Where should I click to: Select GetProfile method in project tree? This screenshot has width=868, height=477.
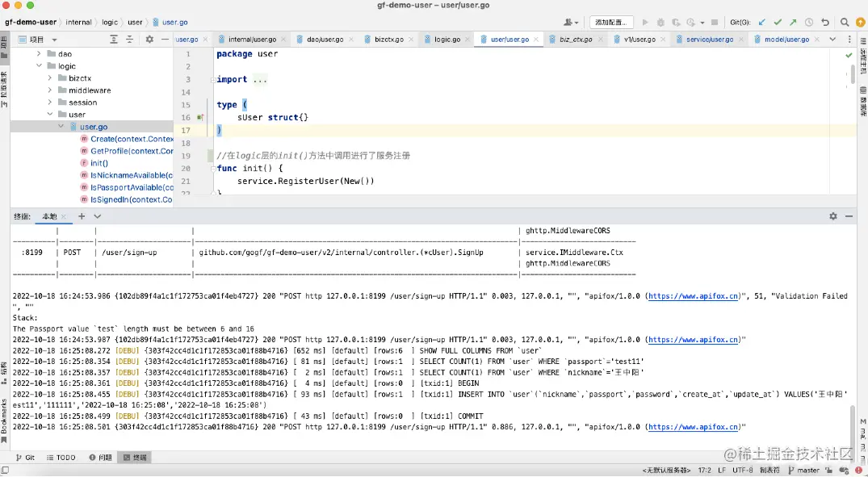click(x=127, y=151)
